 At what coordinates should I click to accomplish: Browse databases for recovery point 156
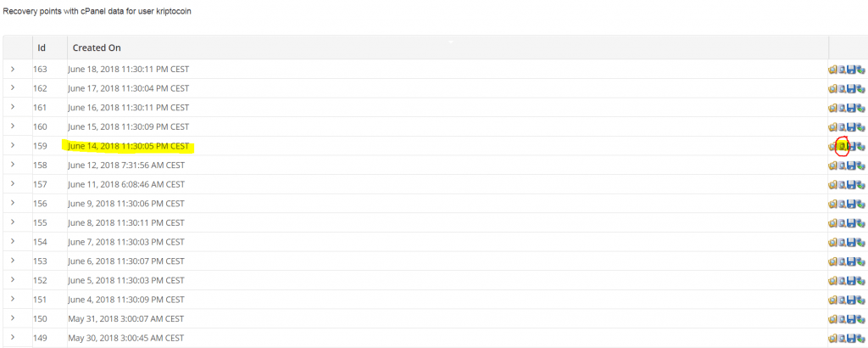click(842, 204)
